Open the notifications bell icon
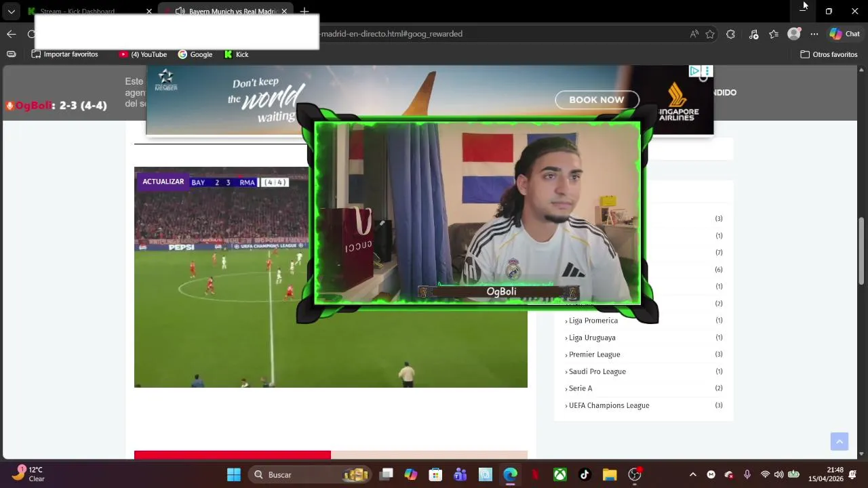This screenshot has width=868, height=488. point(853,474)
